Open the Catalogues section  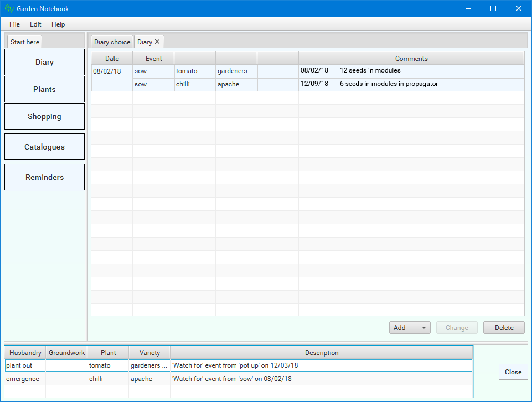click(x=44, y=147)
